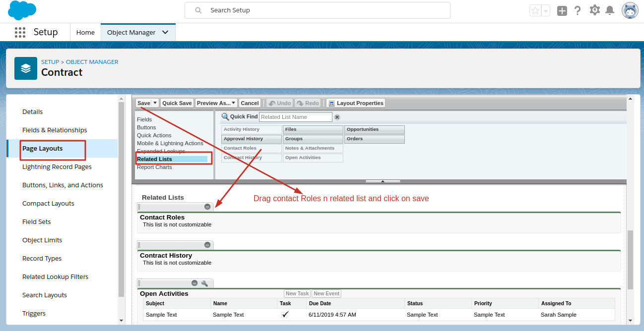Image resolution: width=644 pixels, height=331 pixels.
Task: Open the Object Manager tab dropdown chevron
Action: [165, 32]
